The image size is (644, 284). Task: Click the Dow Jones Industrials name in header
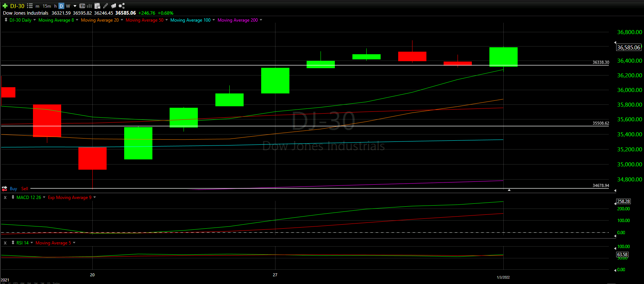tap(26, 13)
